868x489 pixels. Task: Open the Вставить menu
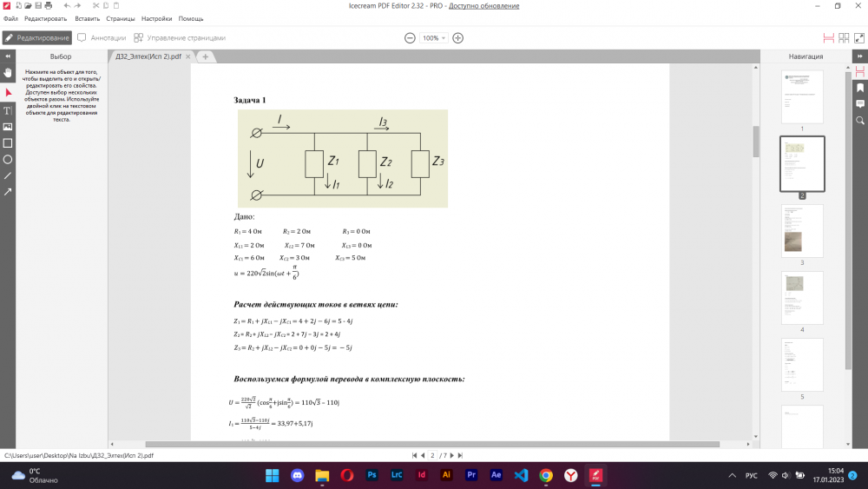click(88, 18)
